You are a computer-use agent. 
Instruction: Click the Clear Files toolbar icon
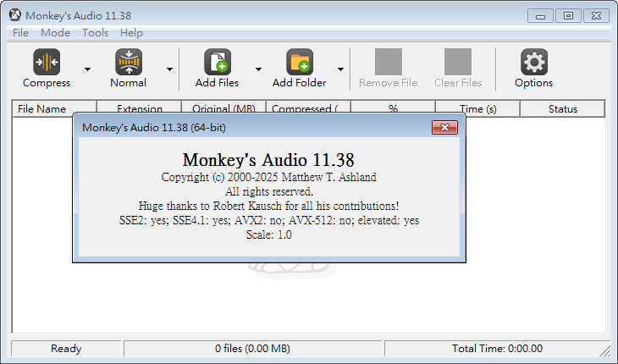pyautogui.click(x=458, y=62)
